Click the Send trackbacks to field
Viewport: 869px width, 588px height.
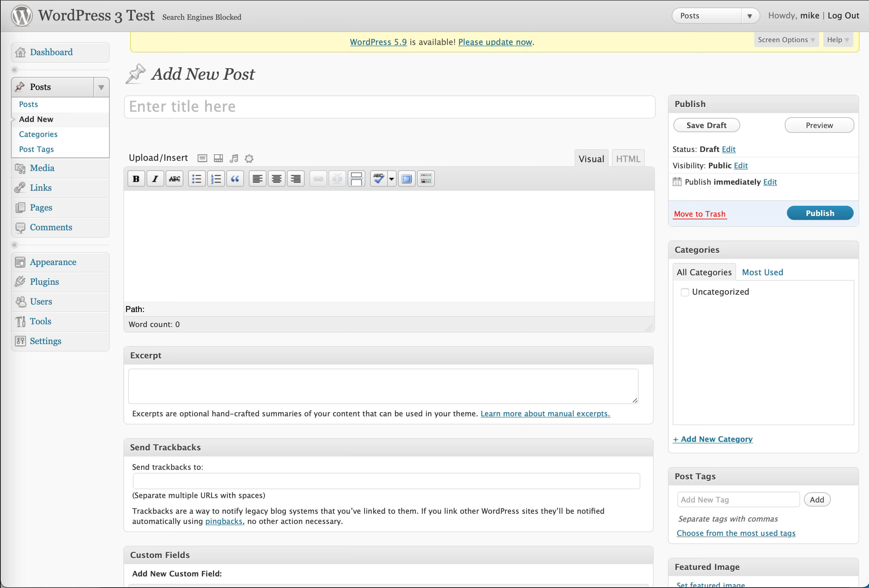pyautogui.click(x=386, y=481)
